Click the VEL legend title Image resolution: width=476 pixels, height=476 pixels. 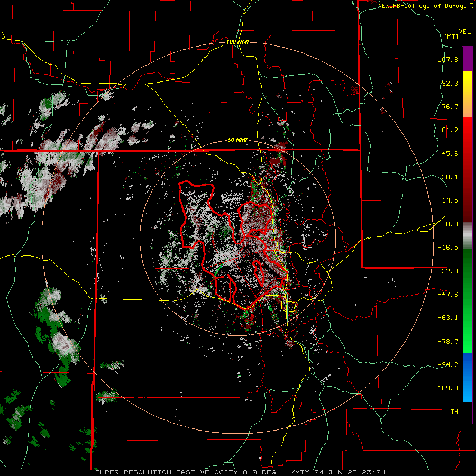(x=464, y=32)
